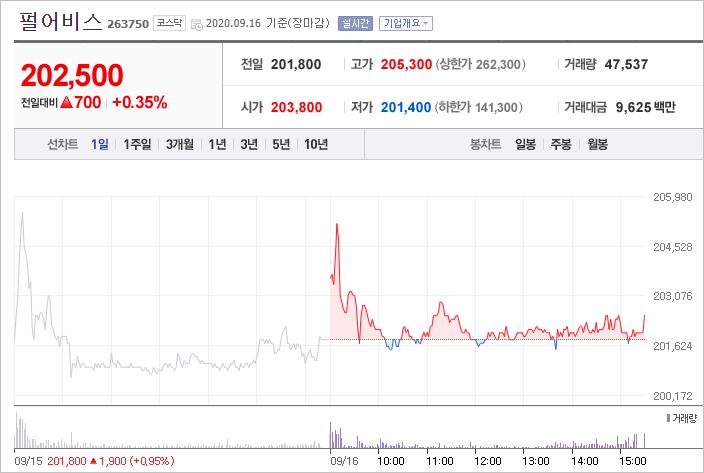Viewport: 704px width, 473px height.
Task: Switch chart to 5년 range
Action: [281, 144]
